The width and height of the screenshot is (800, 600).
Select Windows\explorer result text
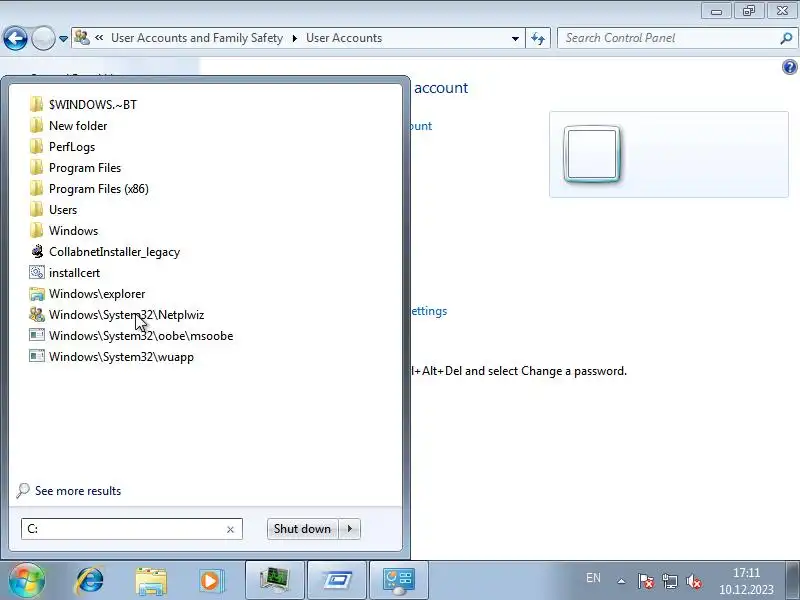(97, 294)
